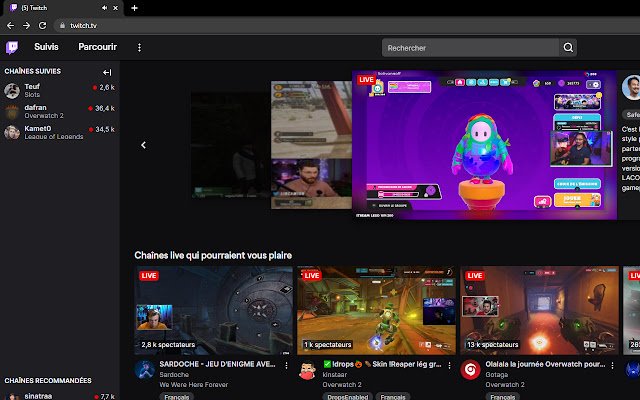
Task: Open Overwatch 2 link under Gotaga
Action: (x=505, y=384)
